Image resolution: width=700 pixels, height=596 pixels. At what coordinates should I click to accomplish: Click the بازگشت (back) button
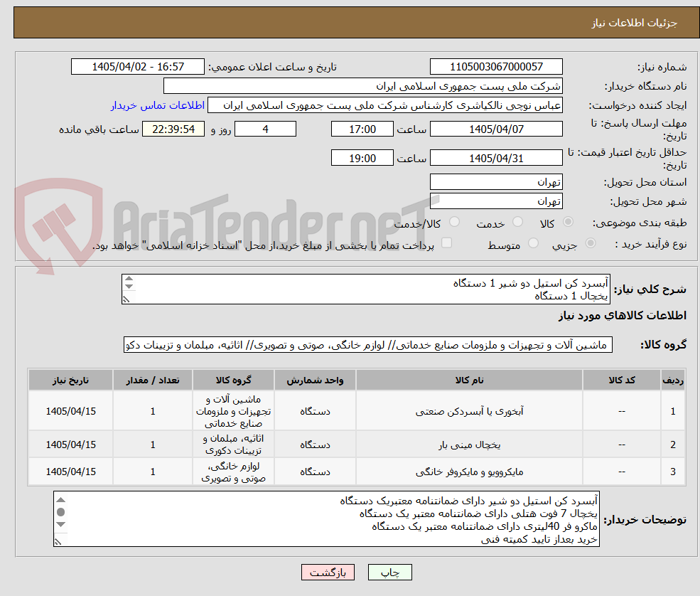(328, 573)
